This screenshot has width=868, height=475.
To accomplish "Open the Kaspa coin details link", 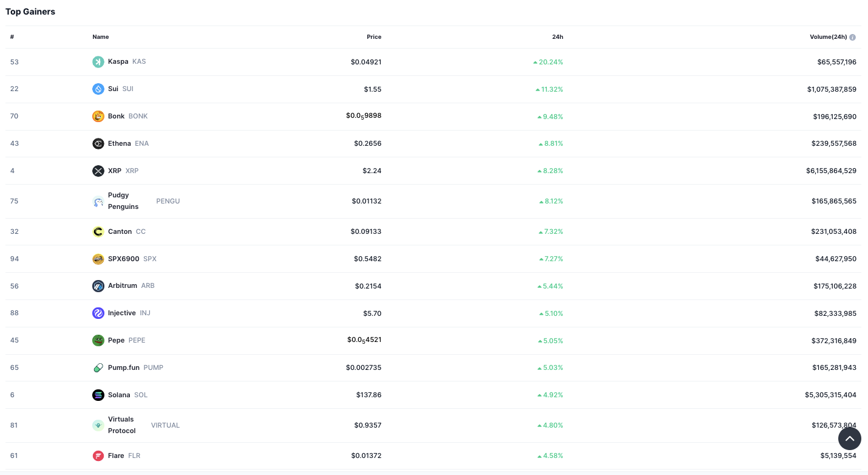I will point(118,61).
